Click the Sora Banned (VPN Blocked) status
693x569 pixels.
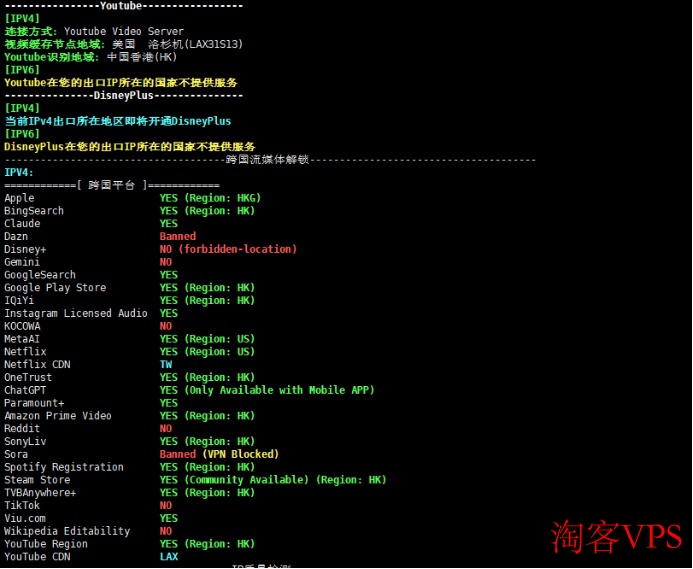[219, 454]
